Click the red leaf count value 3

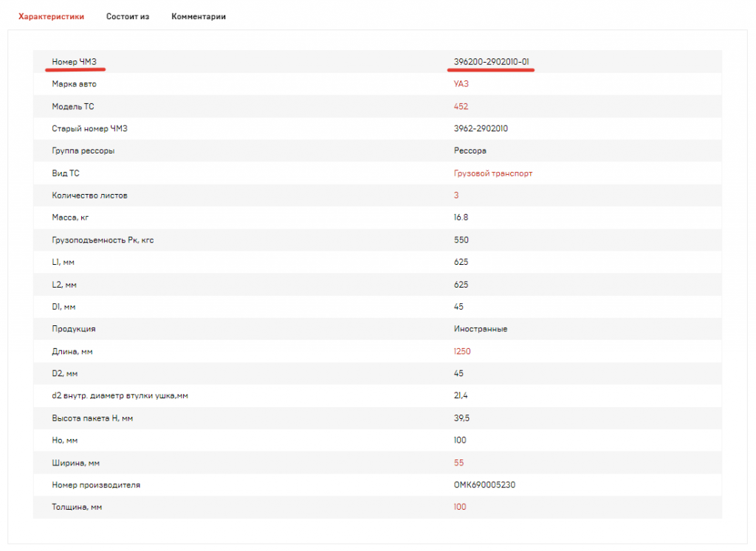point(456,195)
